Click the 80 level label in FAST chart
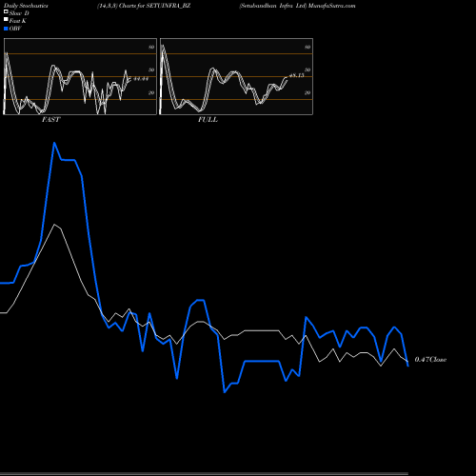The height and width of the screenshot is (476, 476). coord(151,48)
